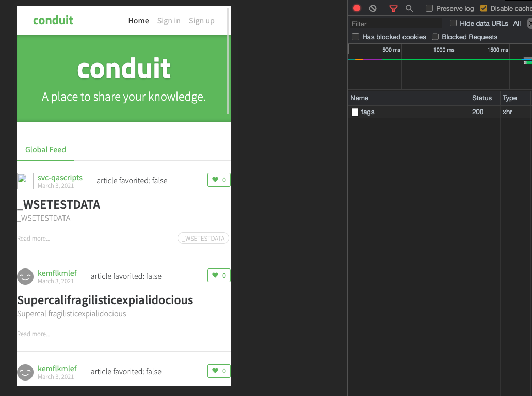Clear the network log

point(373,8)
